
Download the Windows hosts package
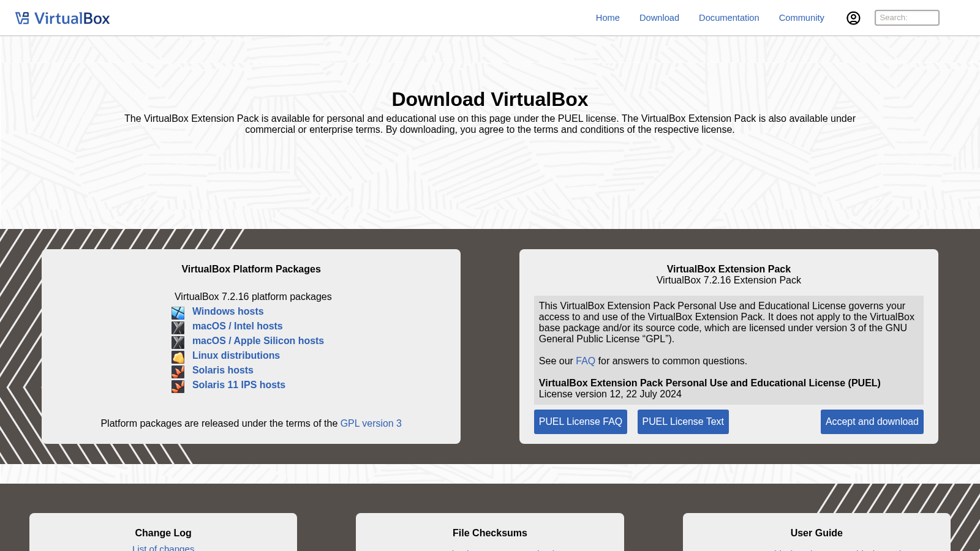(228, 312)
